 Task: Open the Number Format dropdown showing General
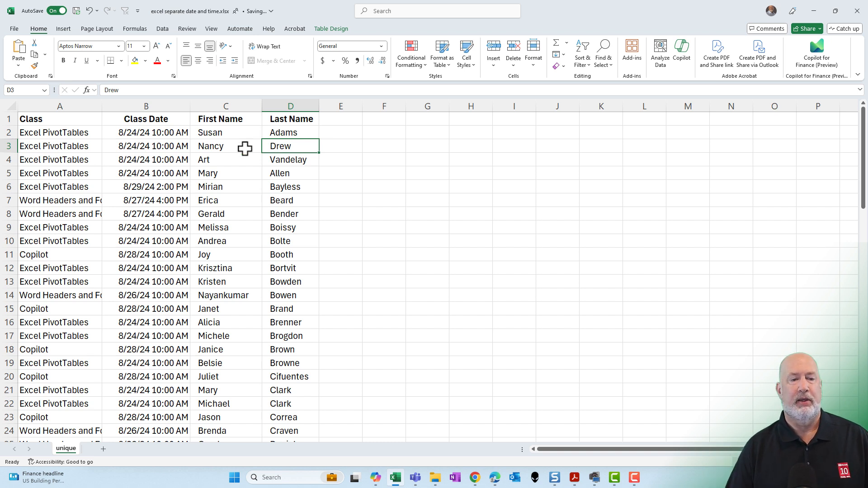coord(381,46)
